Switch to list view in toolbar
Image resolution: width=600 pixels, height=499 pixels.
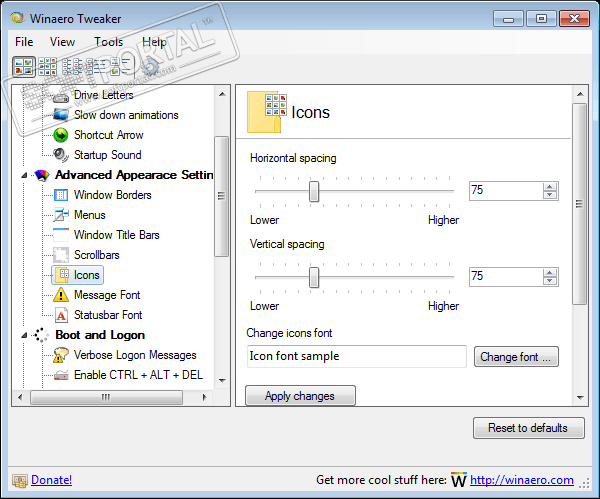72,67
